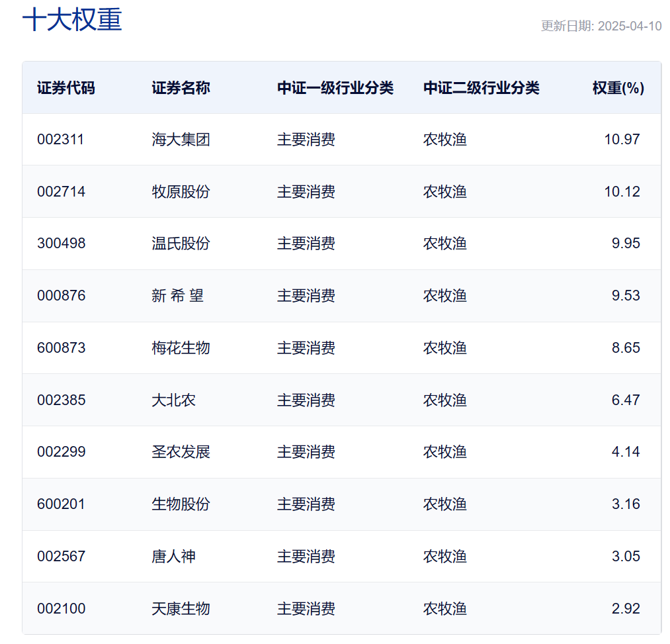The height and width of the screenshot is (644, 670).
Task: Select security code 002567
Action: coord(61,557)
